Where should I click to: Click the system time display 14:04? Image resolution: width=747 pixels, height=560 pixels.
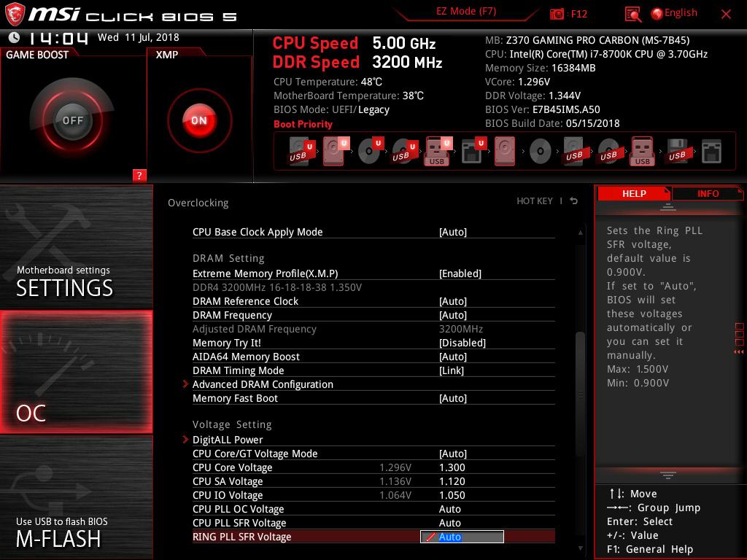[59, 38]
